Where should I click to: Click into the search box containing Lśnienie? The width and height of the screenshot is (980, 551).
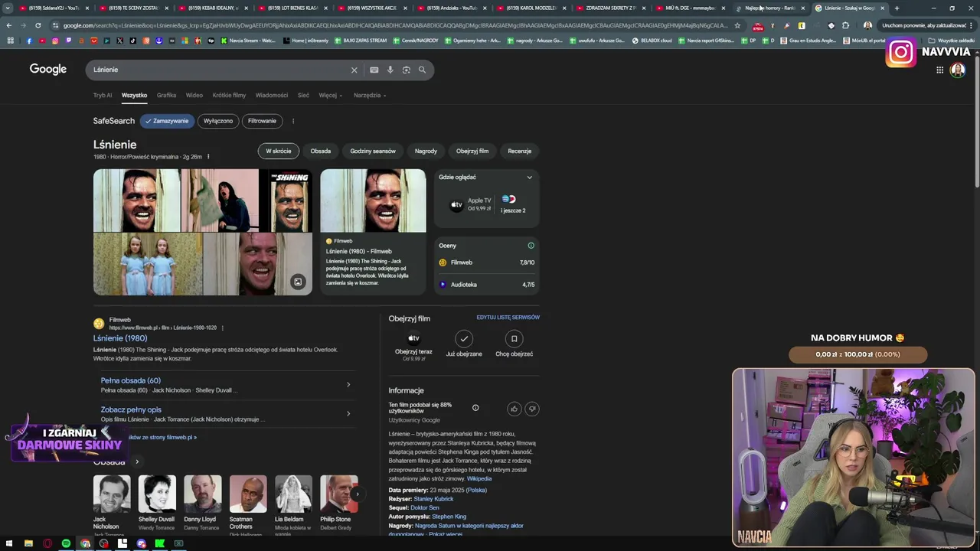pyautogui.click(x=218, y=70)
